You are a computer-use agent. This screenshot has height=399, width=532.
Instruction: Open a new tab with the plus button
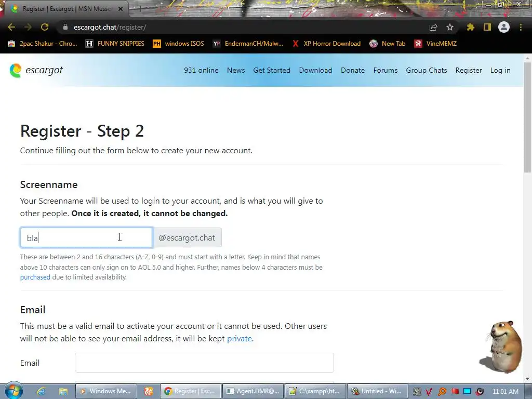pyautogui.click(x=140, y=9)
